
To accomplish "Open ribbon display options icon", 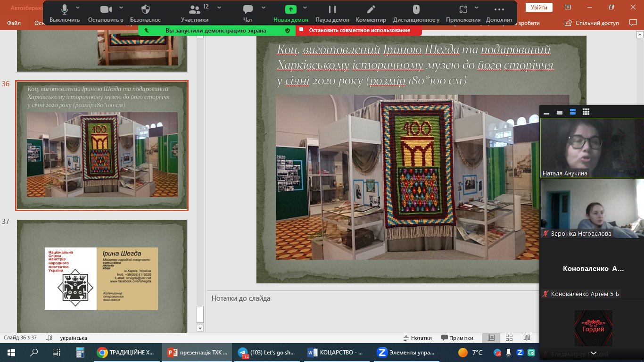I will (x=568, y=7).
